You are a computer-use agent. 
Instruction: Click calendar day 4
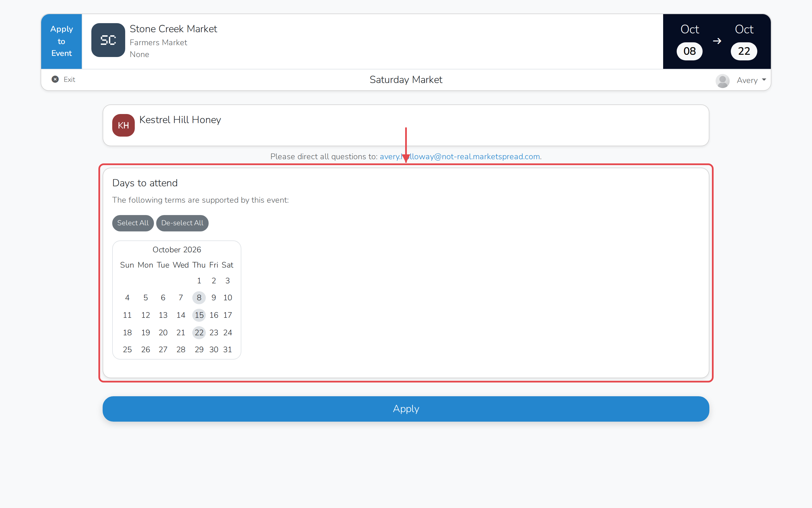(127, 298)
